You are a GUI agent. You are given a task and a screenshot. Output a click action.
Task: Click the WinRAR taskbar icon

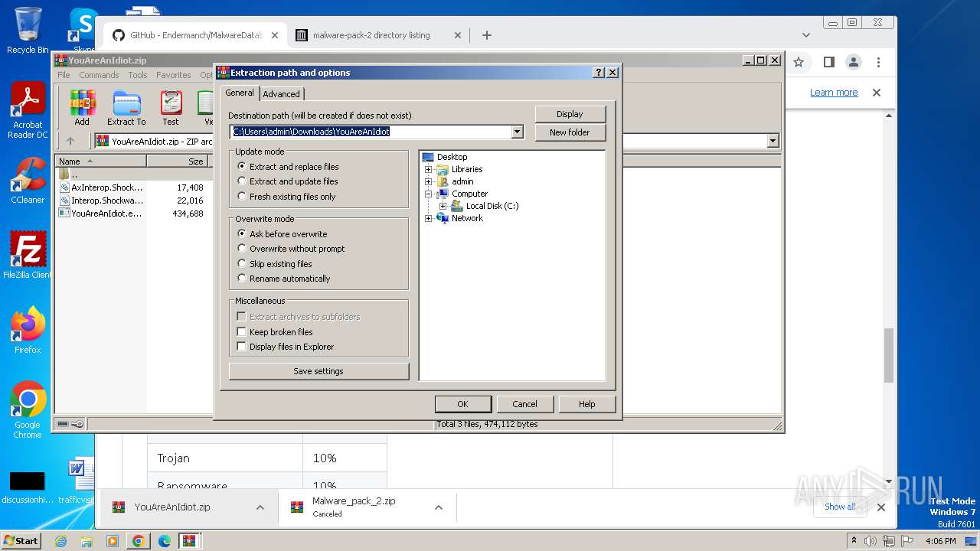[190, 541]
